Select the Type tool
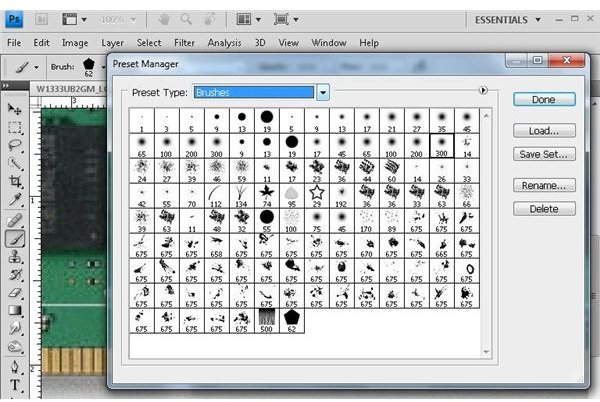Image resolution: width=600 pixels, height=402 pixels. (x=15, y=385)
